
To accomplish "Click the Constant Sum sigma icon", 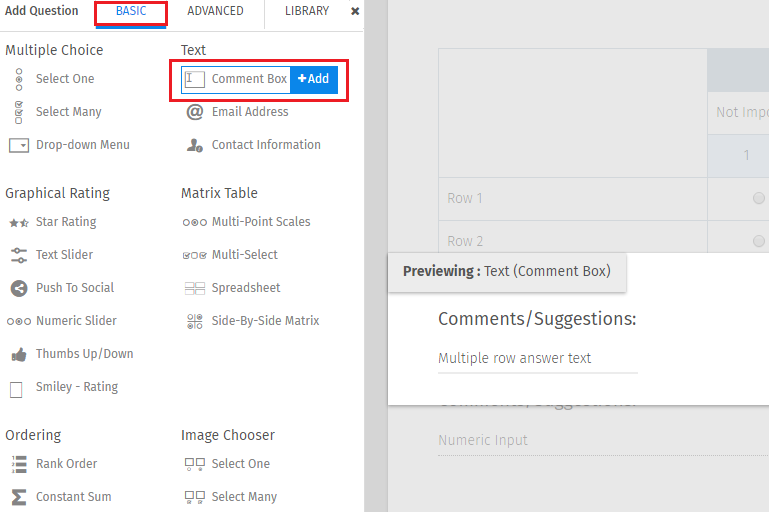I will [x=19, y=497].
